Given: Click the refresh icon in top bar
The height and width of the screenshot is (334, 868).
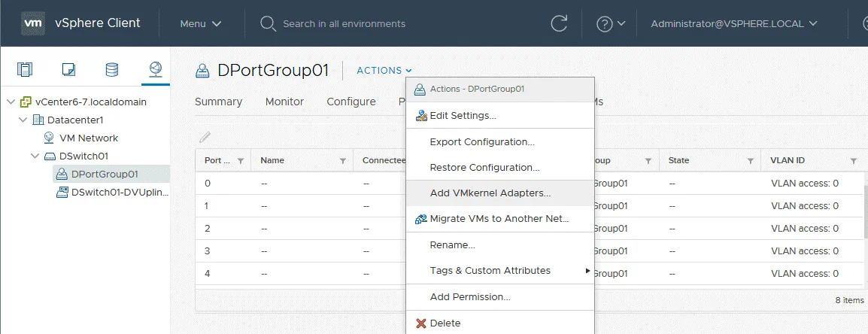Looking at the screenshot, I should click(559, 23).
